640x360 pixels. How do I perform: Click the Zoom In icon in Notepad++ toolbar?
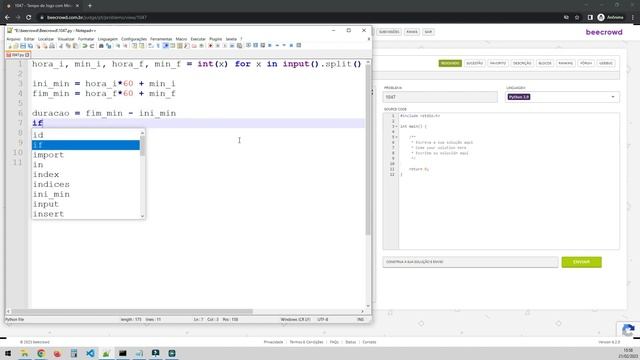118,45
